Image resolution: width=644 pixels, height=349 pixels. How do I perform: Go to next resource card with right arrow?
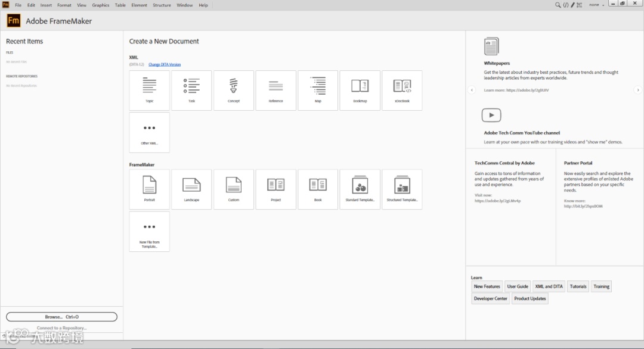pos(638,90)
